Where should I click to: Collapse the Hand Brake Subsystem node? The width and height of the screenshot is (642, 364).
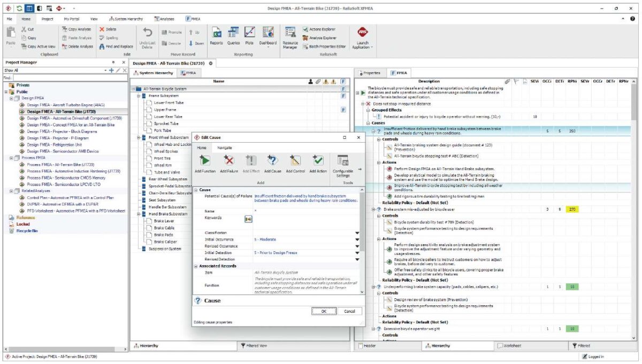[138, 214]
